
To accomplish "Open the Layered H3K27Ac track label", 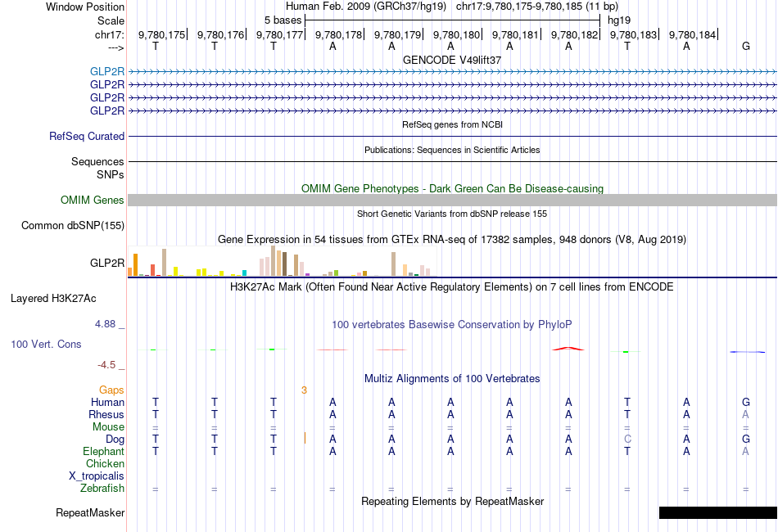I will 53,299.
